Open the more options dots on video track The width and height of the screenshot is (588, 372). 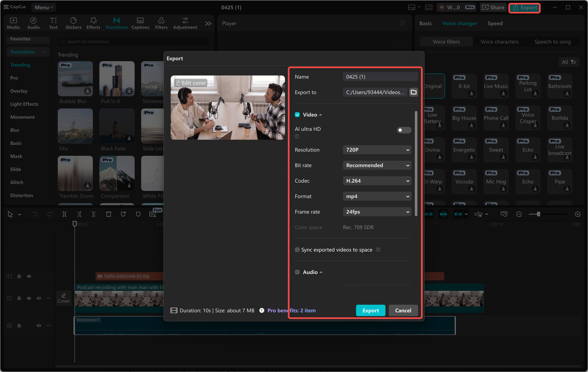pyautogui.click(x=48, y=299)
